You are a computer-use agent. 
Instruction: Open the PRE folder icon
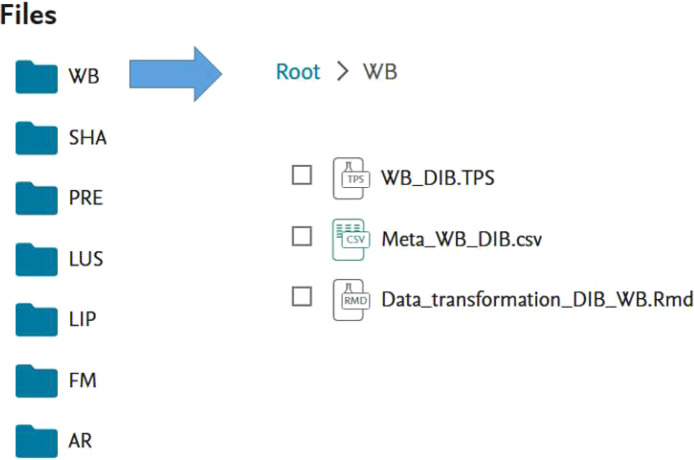[x=36, y=198]
